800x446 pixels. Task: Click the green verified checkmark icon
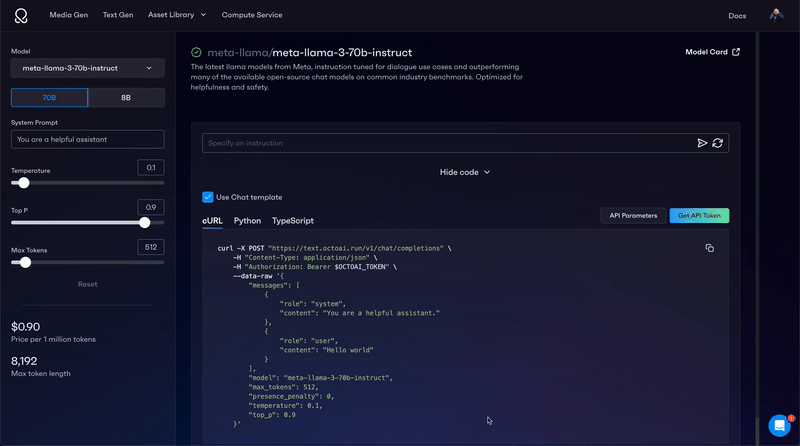(197, 52)
